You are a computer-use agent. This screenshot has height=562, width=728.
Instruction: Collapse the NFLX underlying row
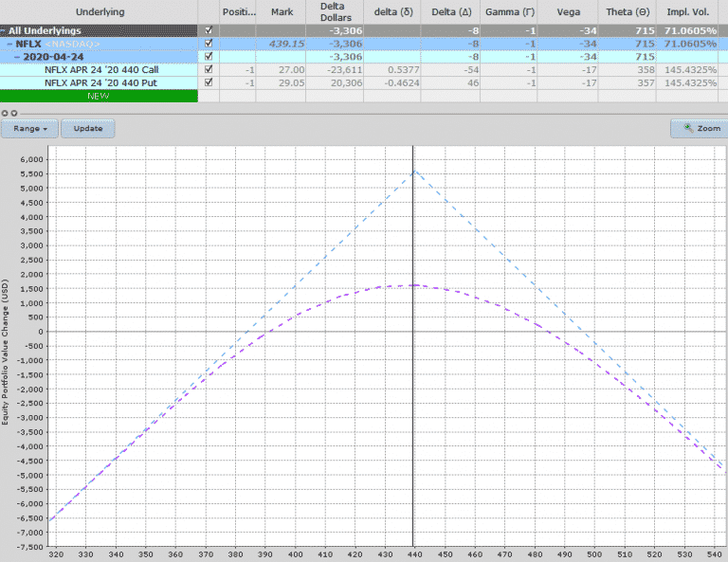pos(10,44)
